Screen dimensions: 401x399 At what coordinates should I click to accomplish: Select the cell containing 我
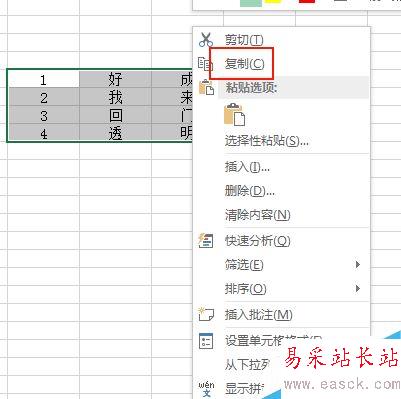[x=115, y=97]
